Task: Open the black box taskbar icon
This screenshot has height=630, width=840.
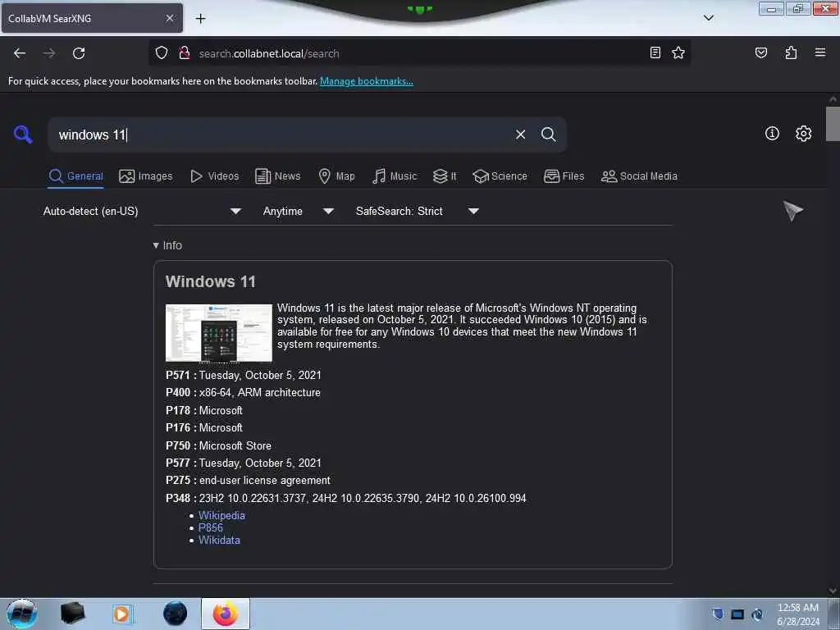Action: point(72,614)
